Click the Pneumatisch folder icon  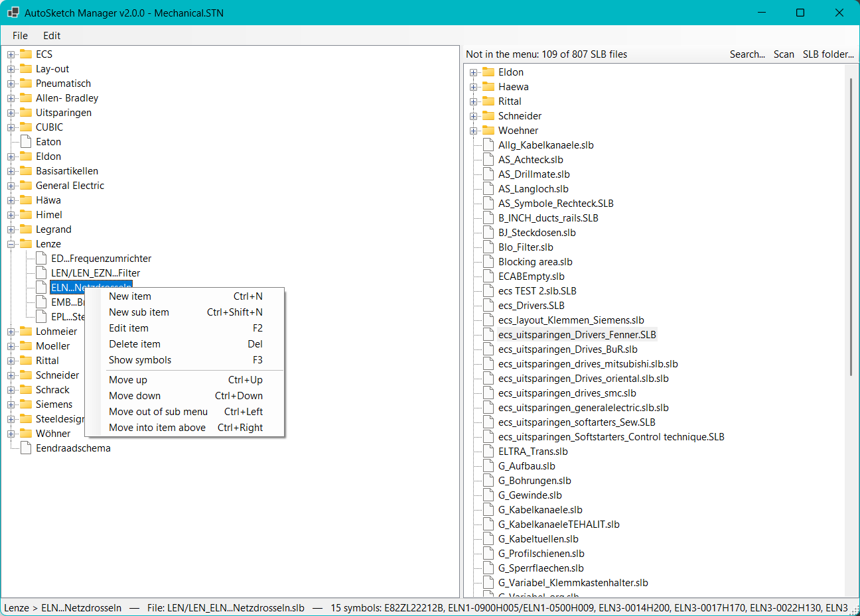(26, 83)
